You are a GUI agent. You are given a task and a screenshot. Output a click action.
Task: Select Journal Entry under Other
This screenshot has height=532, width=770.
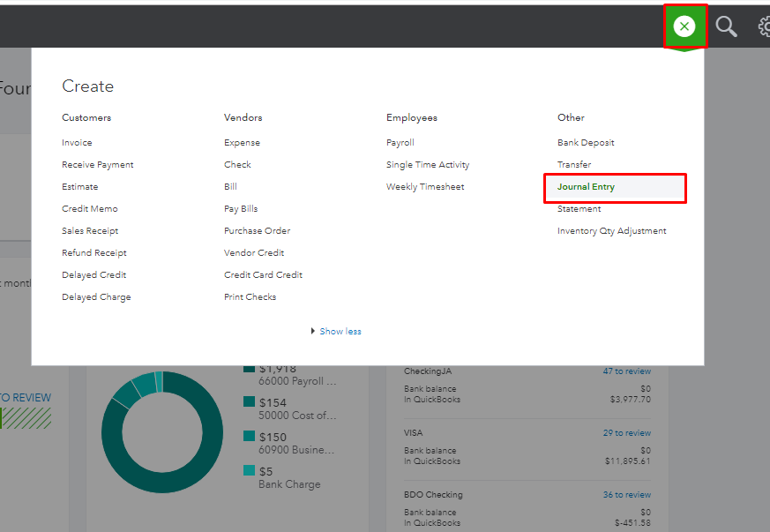586,187
